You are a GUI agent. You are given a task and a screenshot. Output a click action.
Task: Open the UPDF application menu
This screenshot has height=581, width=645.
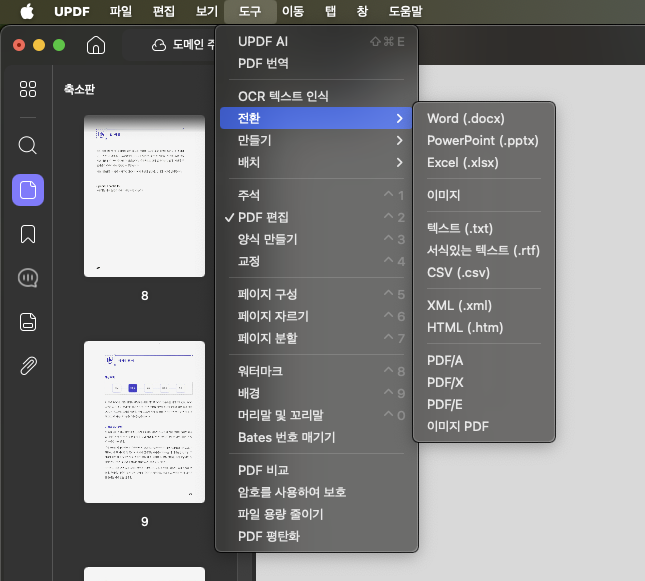[x=72, y=11]
